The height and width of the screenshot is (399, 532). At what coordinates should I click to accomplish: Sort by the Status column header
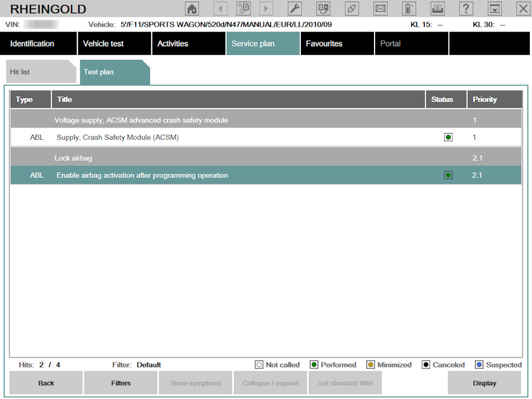point(446,99)
